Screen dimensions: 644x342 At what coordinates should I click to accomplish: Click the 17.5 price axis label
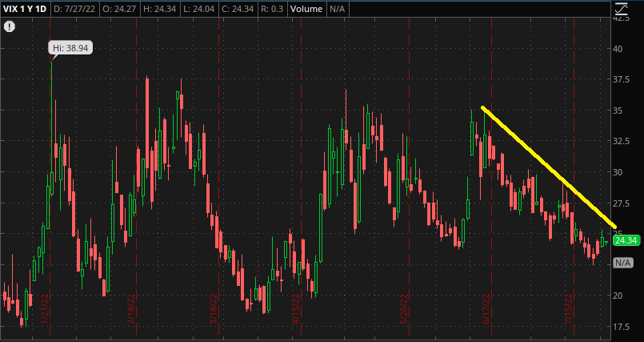point(621,327)
